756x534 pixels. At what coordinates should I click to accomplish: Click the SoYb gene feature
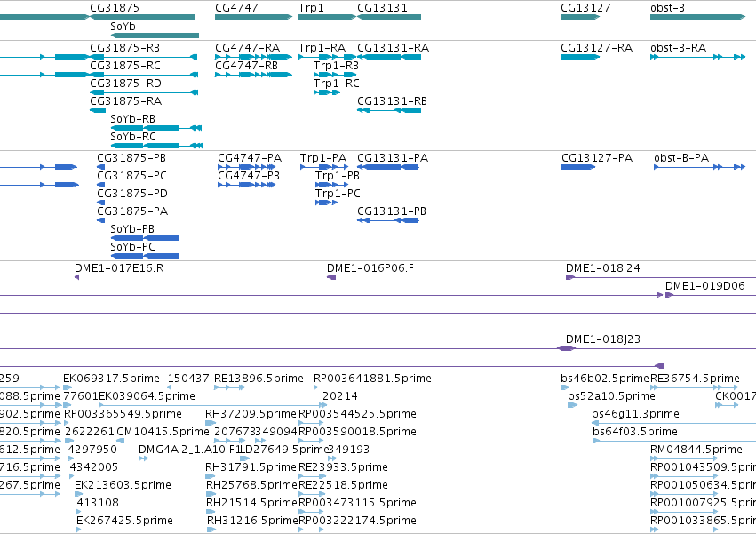[155, 36]
